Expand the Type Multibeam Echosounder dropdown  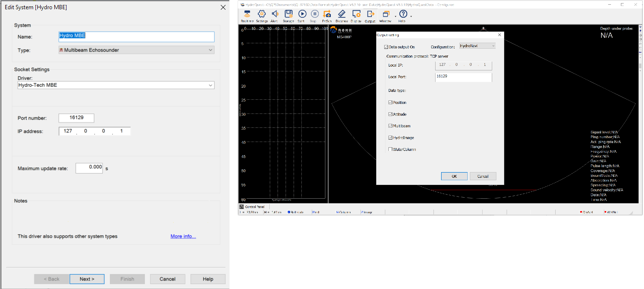[136, 50]
